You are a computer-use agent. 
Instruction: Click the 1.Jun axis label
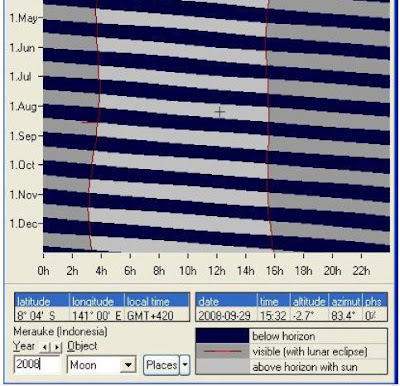pyautogui.click(x=22, y=48)
